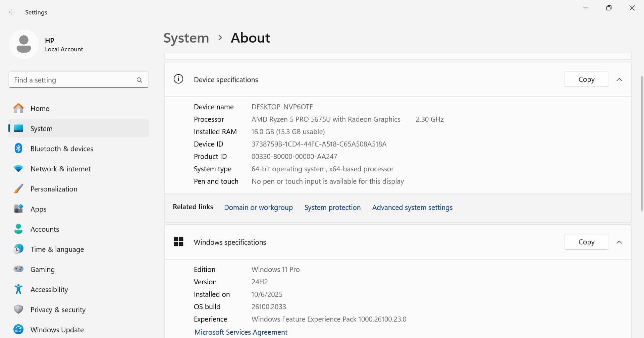
Task: Focus the Find a setting search box
Action: click(x=78, y=80)
